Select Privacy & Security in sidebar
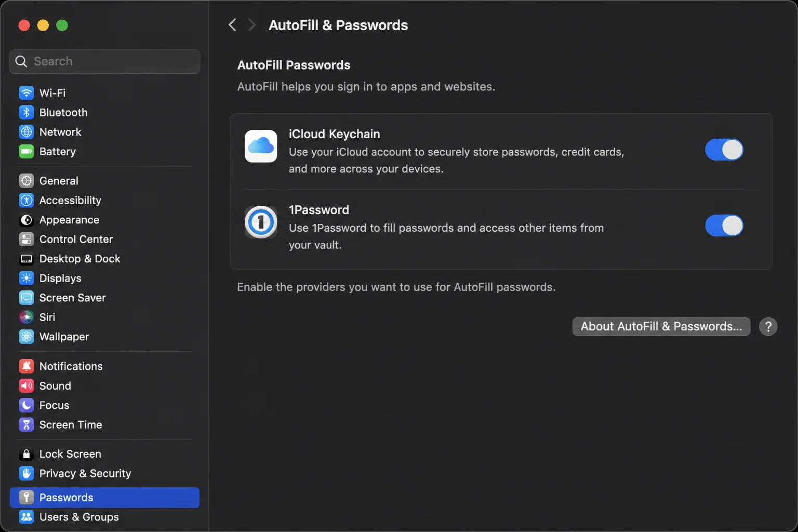 pyautogui.click(x=104, y=473)
